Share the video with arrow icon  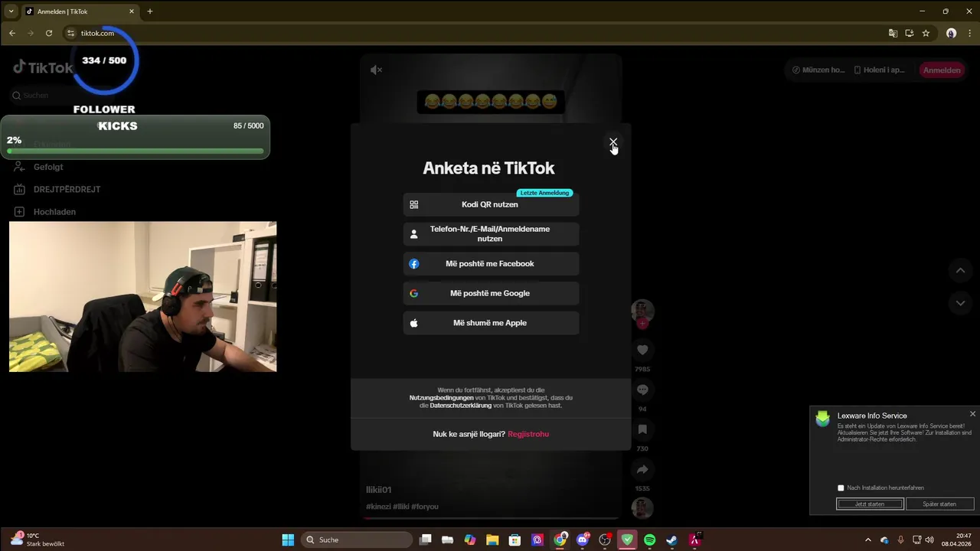click(x=642, y=469)
